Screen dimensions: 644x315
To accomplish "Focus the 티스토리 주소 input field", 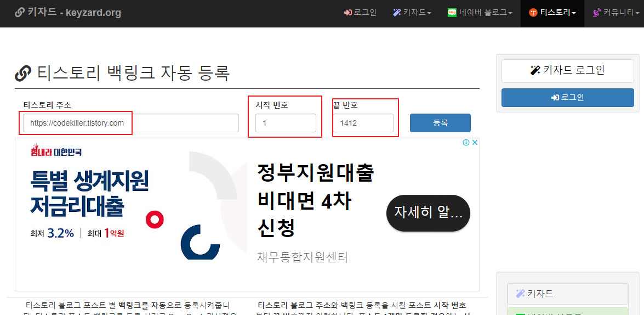I will pyautogui.click(x=130, y=123).
